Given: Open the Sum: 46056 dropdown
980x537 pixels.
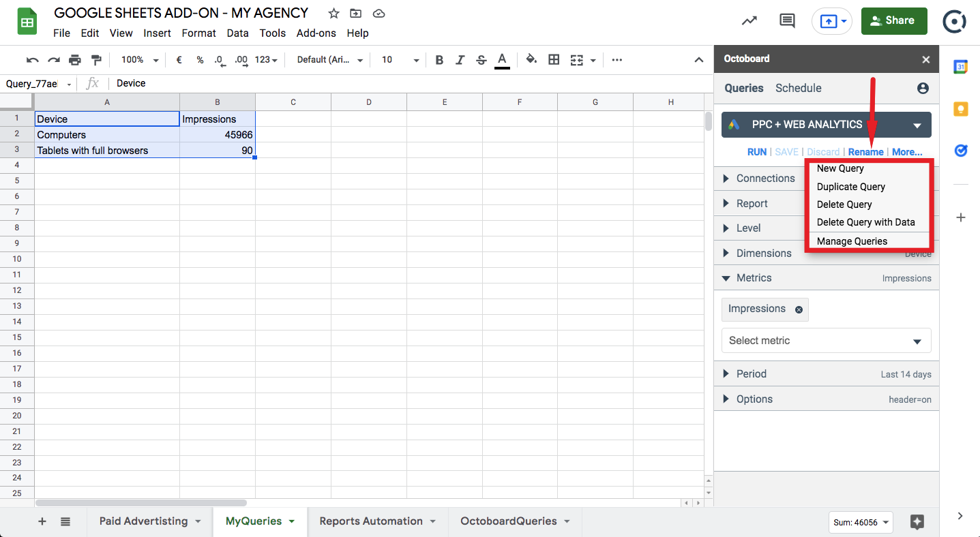Looking at the screenshot, I should tap(861, 523).
